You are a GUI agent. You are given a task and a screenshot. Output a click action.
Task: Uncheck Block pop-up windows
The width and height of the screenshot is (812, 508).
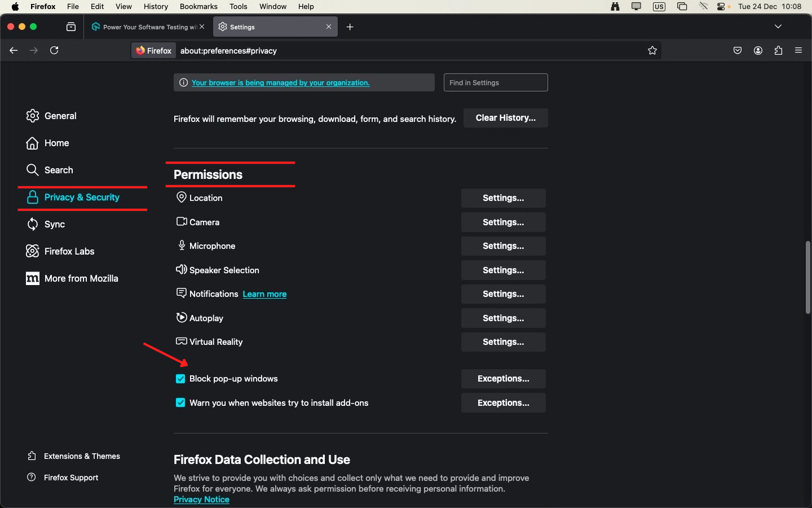pyautogui.click(x=180, y=379)
